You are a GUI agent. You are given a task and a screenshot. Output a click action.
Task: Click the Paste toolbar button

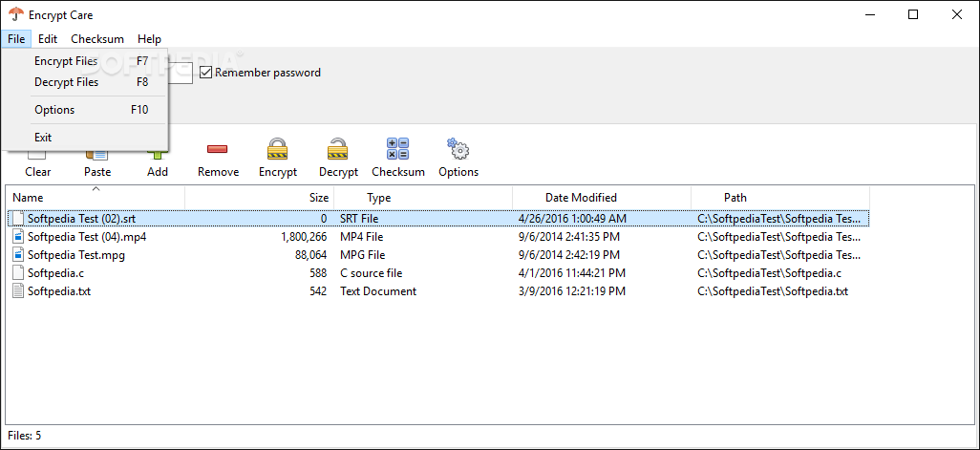[97, 165]
